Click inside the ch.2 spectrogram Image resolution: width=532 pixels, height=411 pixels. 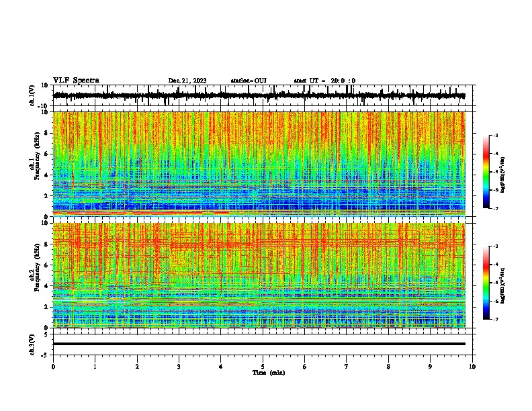[259, 275]
